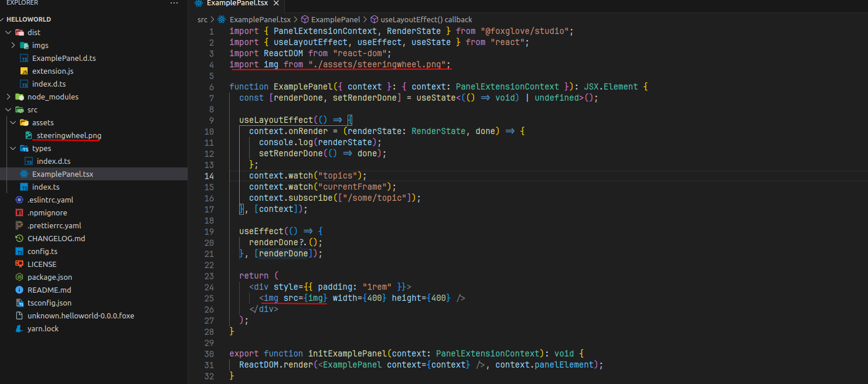Click line number 14 in the editor gutter
868x384 pixels.
tap(209, 175)
